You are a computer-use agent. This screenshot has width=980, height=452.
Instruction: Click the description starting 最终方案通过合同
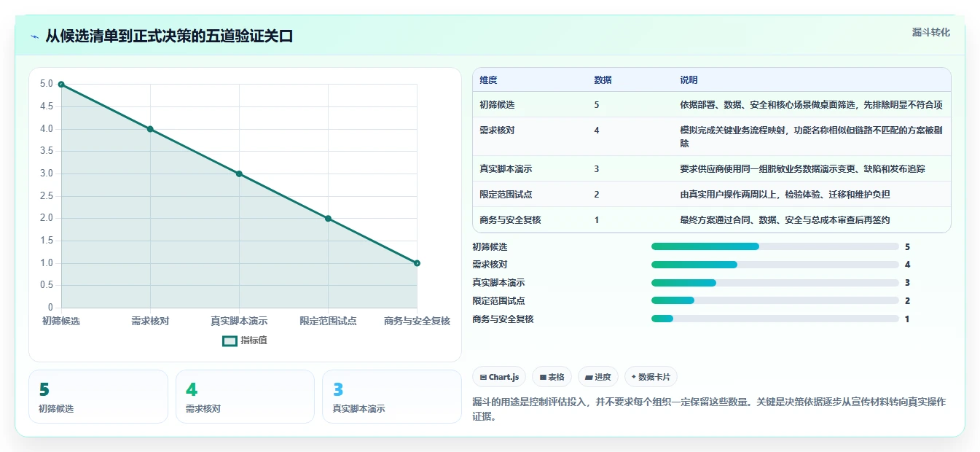click(785, 220)
